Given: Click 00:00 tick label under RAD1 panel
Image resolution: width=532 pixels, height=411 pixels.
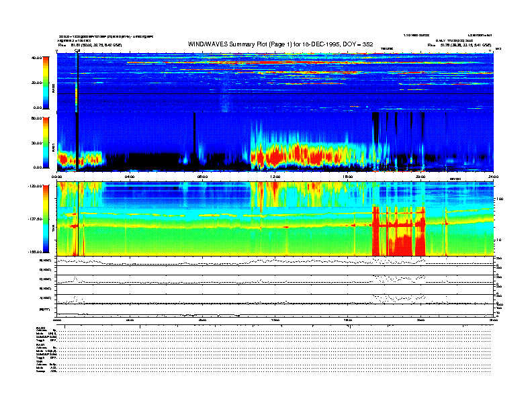Looking at the screenshot, I should tap(56, 177).
